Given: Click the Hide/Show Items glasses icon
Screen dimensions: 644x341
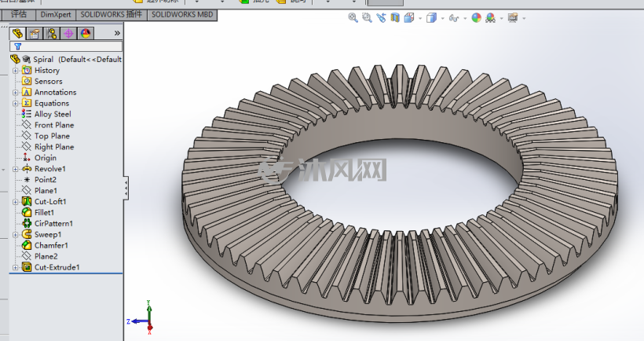Looking at the screenshot, I should pos(454,18).
